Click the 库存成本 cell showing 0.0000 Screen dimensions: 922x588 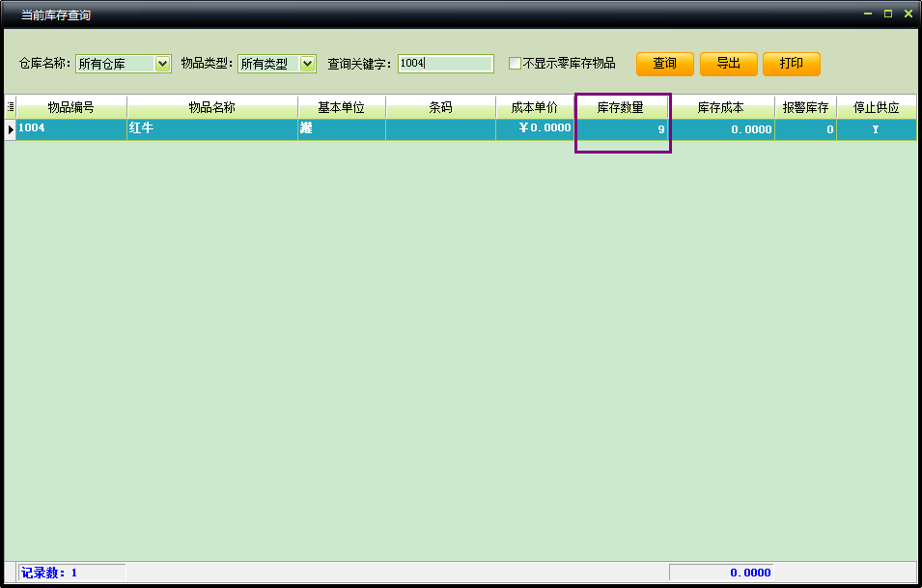721,129
